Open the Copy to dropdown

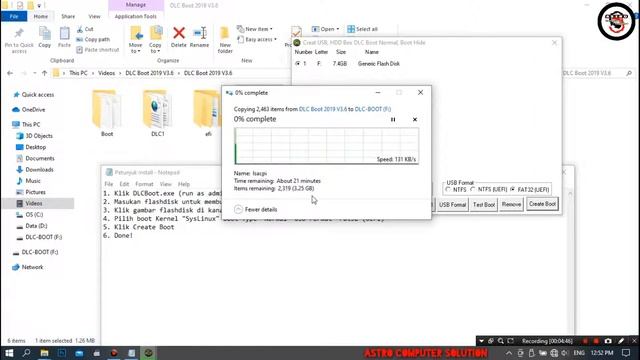(155, 40)
